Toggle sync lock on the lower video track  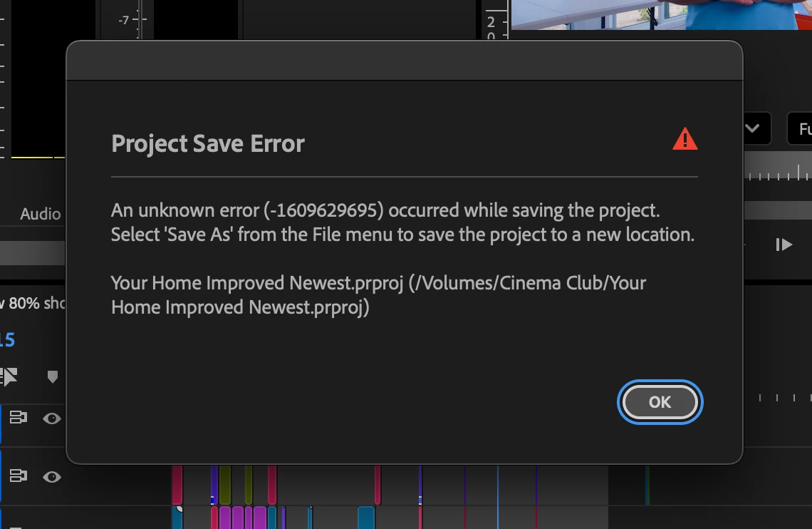[18, 476]
